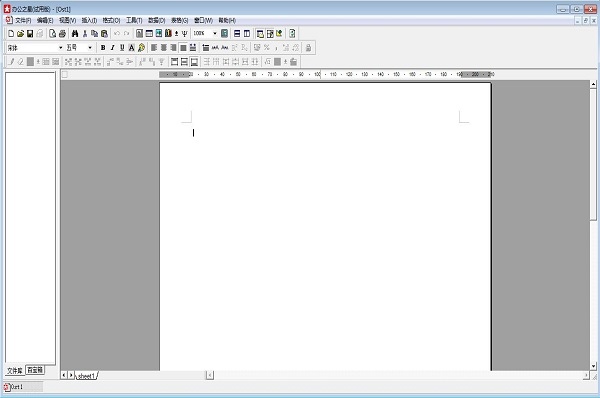The image size is (600, 398).
Task: Click the vertical scrollbar down arrow
Action: [593, 366]
